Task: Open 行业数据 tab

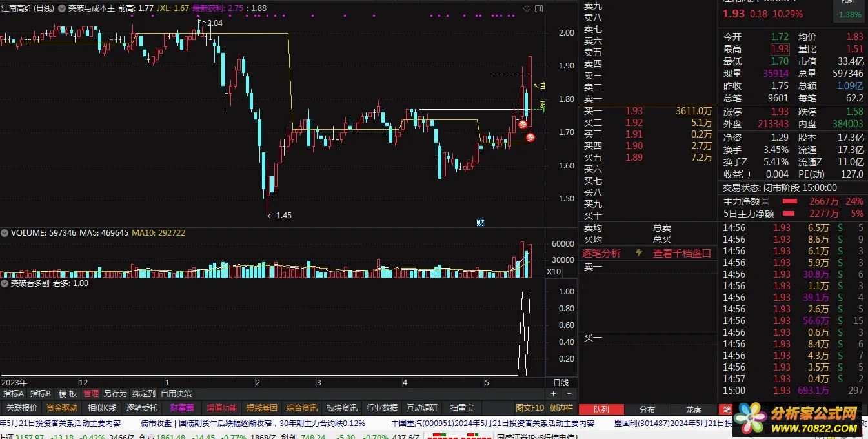Action: point(382,407)
